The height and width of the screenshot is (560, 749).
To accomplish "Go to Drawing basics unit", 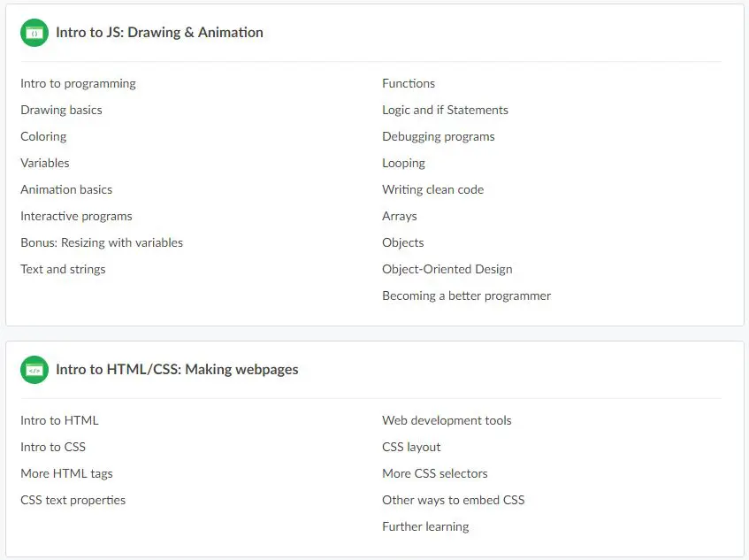I will coord(61,111).
